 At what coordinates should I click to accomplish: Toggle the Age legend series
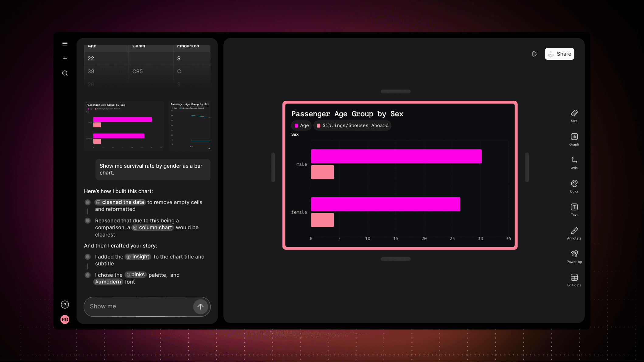pyautogui.click(x=302, y=125)
